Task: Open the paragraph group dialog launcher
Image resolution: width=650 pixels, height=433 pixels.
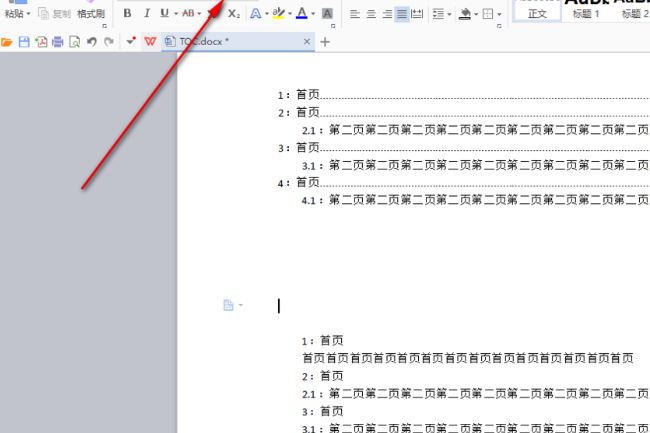Action: [x=499, y=26]
